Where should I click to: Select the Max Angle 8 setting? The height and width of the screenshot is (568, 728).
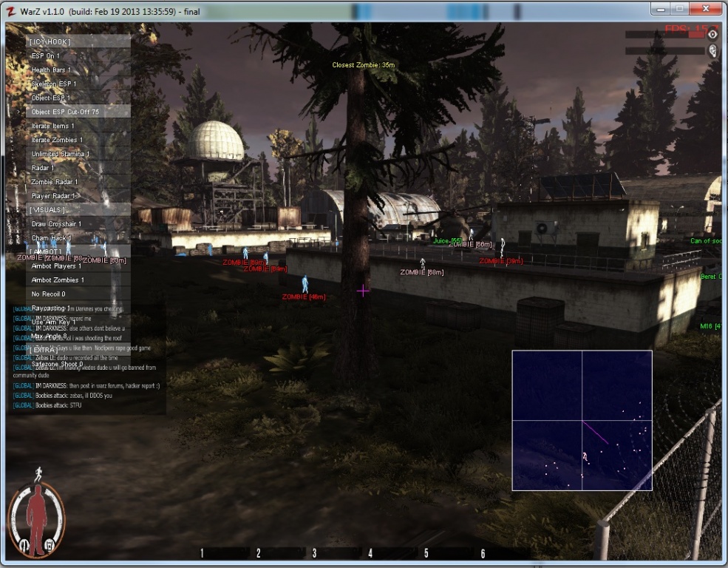[78, 336]
